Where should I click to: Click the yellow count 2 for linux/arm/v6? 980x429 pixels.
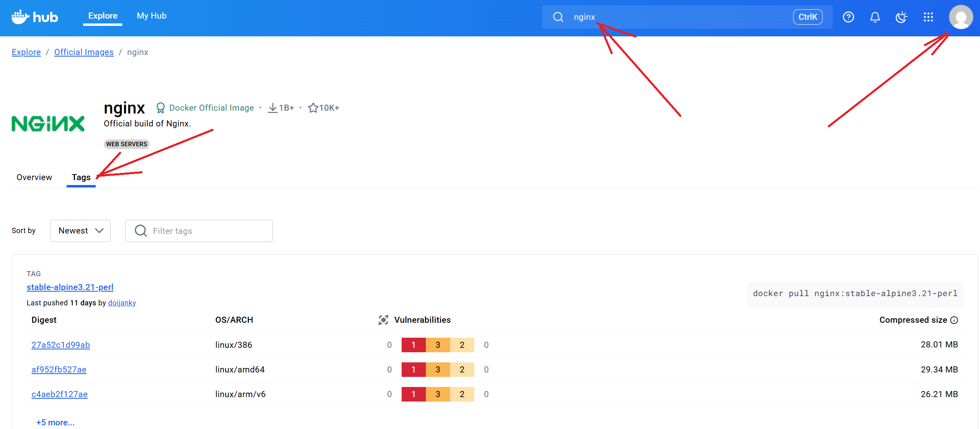pos(462,394)
